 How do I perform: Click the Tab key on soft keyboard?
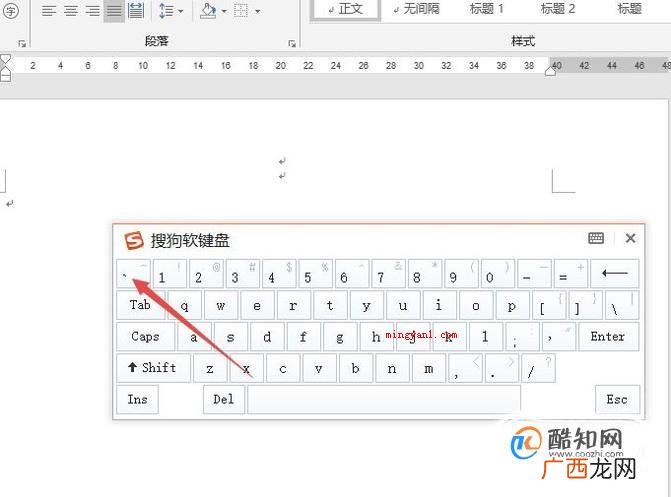141,305
